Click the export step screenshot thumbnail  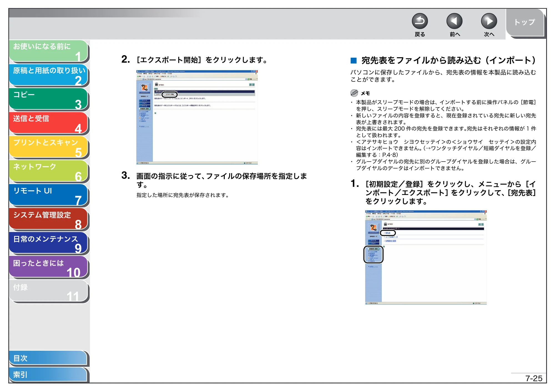point(197,117)
